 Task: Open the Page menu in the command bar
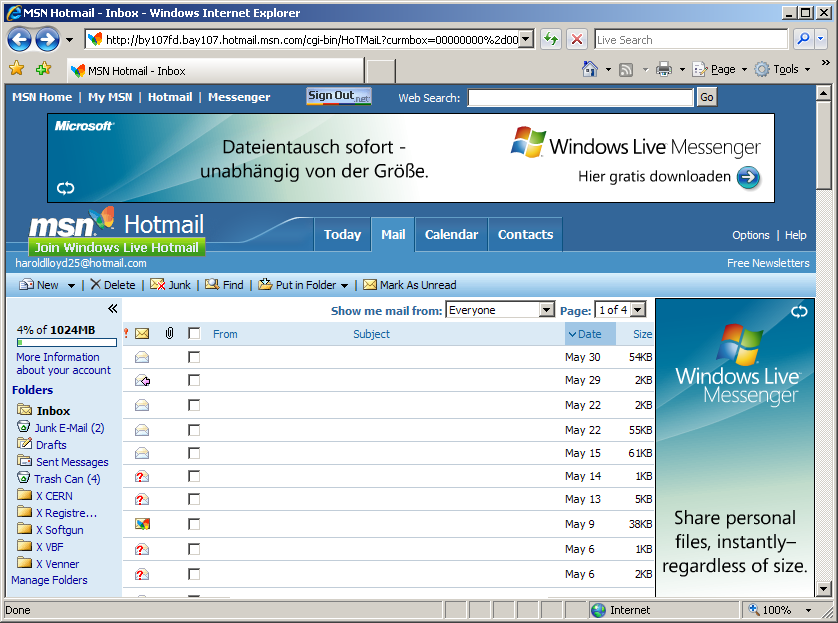click(x=719, y=69)
